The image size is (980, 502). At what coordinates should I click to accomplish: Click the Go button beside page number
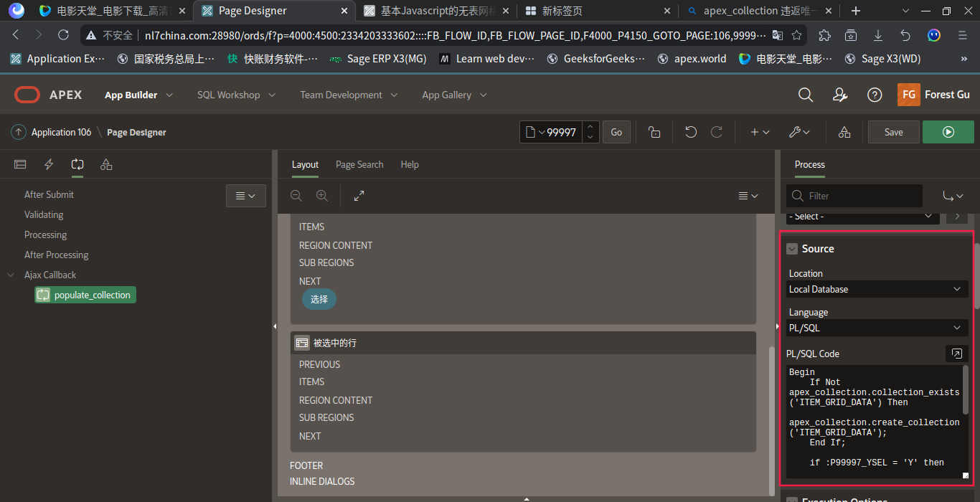pyautogui.click(x=616, y=132)
